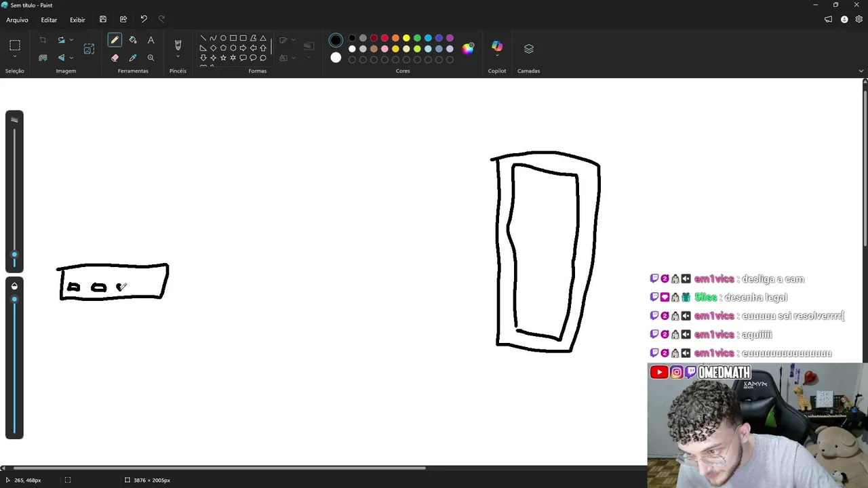The image size is (868, 488).
Task: Choose the Line shape
Action: (203, 38)
